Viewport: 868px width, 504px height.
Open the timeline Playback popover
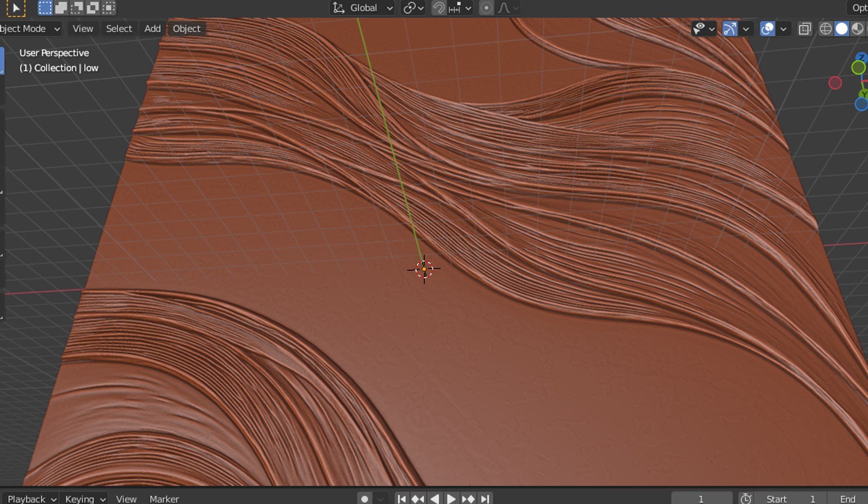(31, 498)
